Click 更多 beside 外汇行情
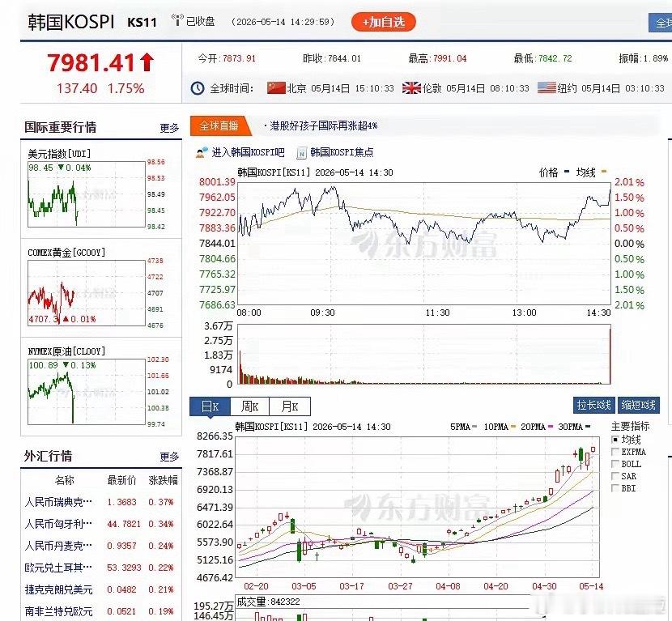Viewport: 672px width, 621px height. [x=169, y=457]
